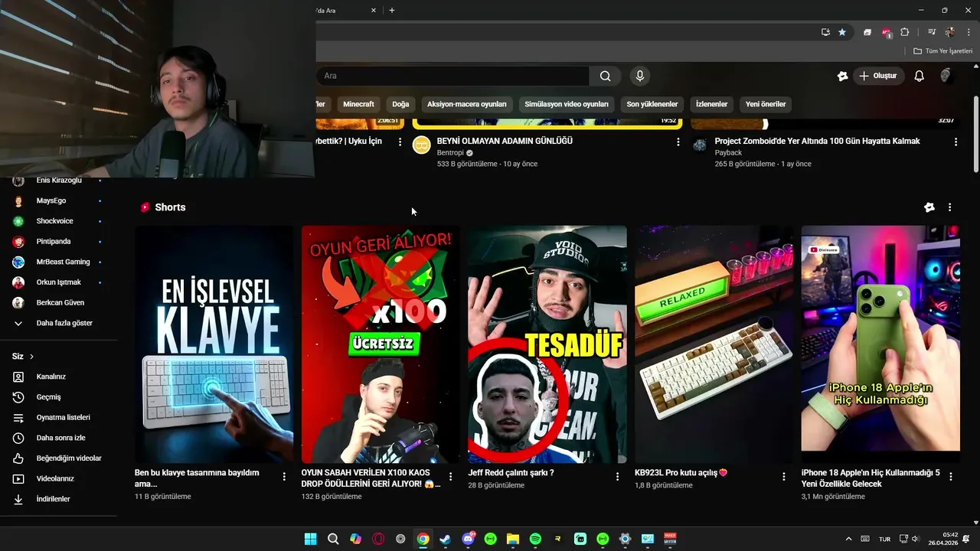The width and height of the screenshot is (980, 551).
Task: Bookmark this page with the star icon
Action: pos(842,32)
